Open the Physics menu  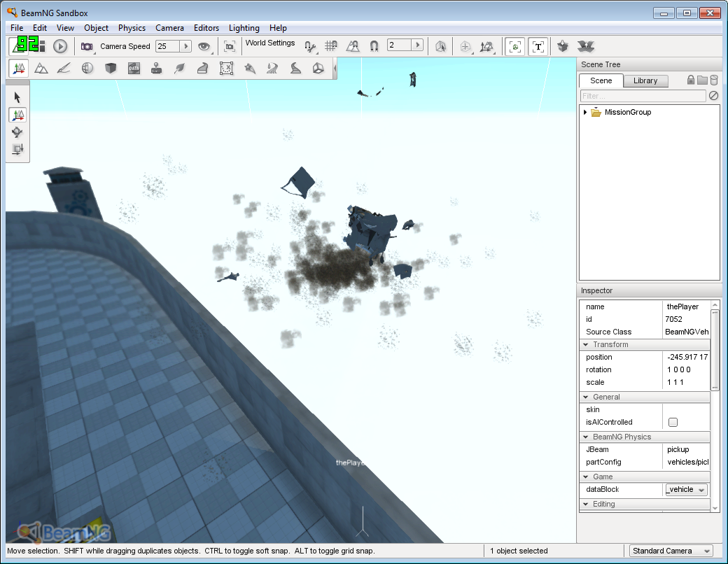[132, 28]
